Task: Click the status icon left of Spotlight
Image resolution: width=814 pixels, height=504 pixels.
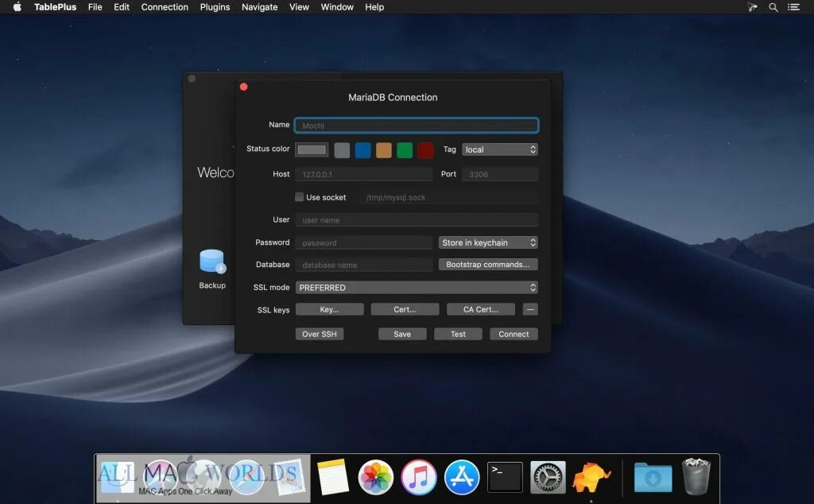Action: click(752, 7)
